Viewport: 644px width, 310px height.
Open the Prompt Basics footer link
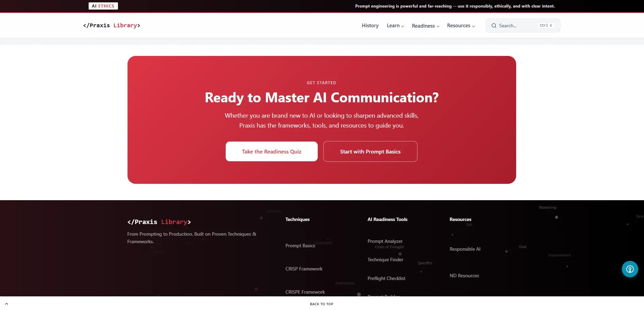pos(300,246)
